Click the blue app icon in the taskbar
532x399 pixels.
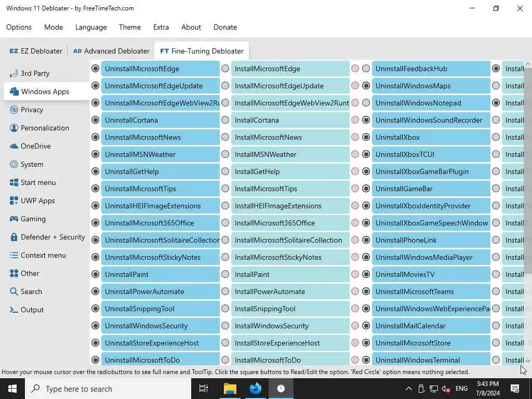coord(256,389)
